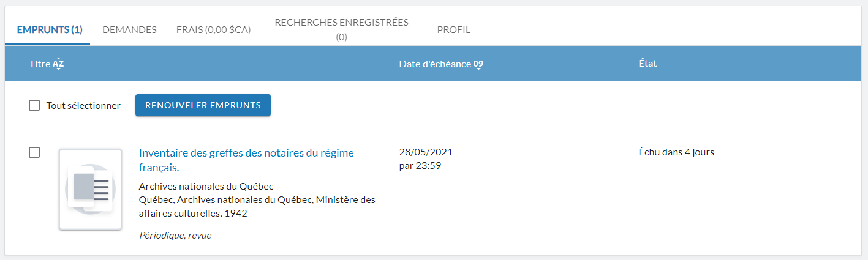Sort loans by title A-Z icon
This screenshot has width=868, height=260.
pos(58,64)
